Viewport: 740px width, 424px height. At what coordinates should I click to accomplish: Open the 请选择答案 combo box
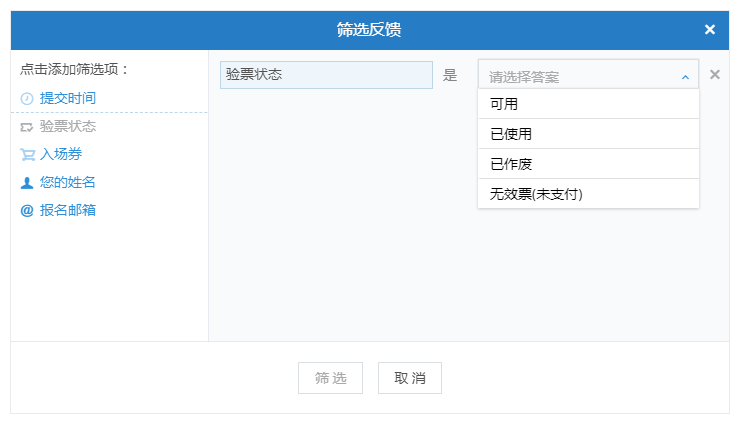coord(588,75)
